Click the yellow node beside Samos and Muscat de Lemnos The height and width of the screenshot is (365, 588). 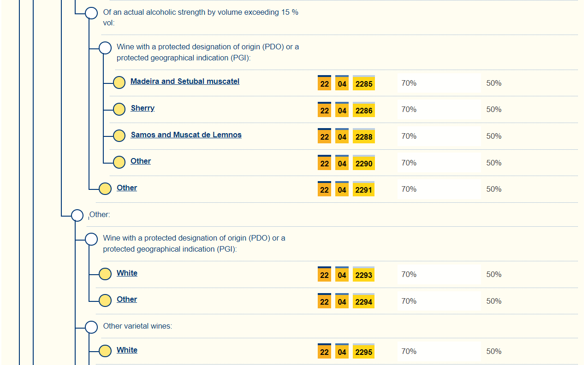119,135
